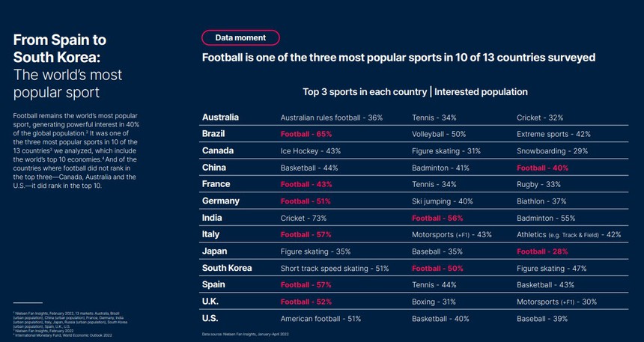Click the Data moment pill label
The height and width of the screenshot is (342, 644).
pos(240,37)
